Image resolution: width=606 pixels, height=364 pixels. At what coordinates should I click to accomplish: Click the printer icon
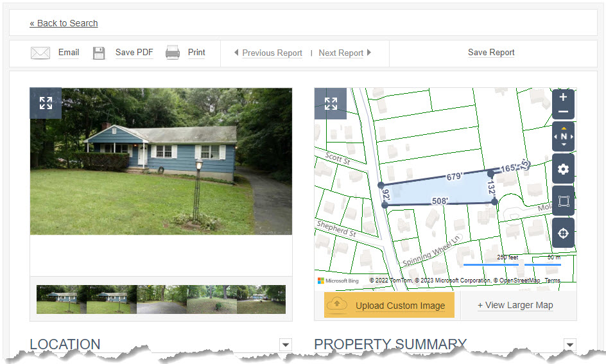click(173, 53)
